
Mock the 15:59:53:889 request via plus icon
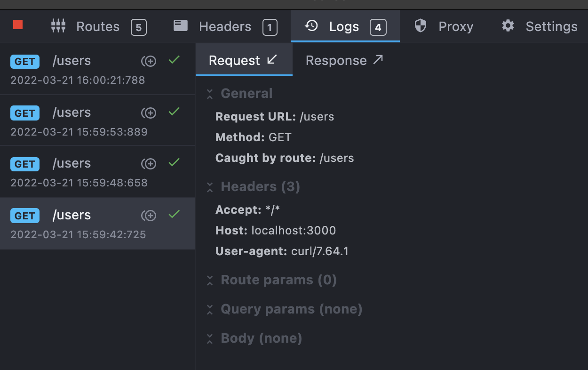tap(149, 113)
